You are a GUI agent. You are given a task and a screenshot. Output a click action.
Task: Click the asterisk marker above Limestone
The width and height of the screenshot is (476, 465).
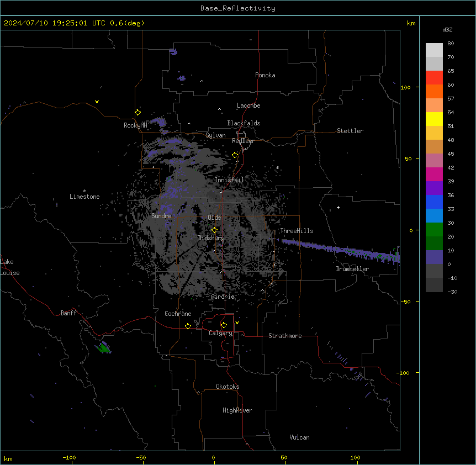point(84,191)
